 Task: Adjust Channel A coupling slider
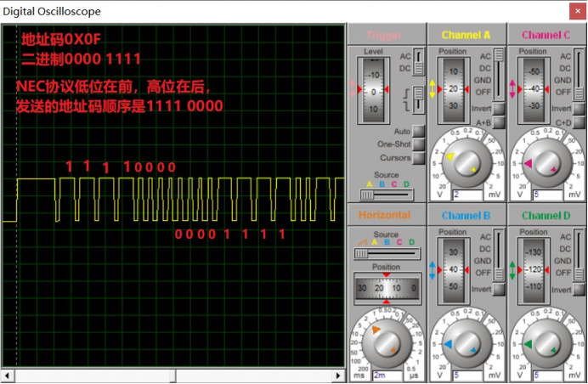click(x=499, y=74)
